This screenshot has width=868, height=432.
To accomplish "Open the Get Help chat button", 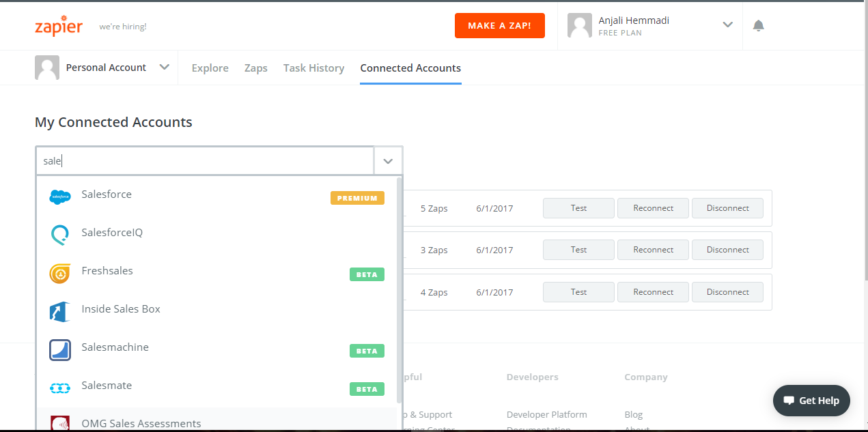I will [811, 401].
